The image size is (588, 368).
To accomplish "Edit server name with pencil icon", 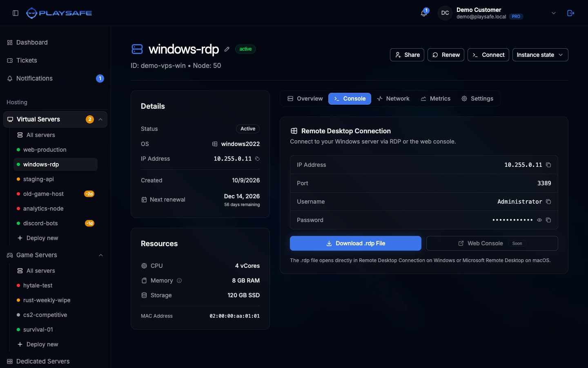I will (227, 49).
